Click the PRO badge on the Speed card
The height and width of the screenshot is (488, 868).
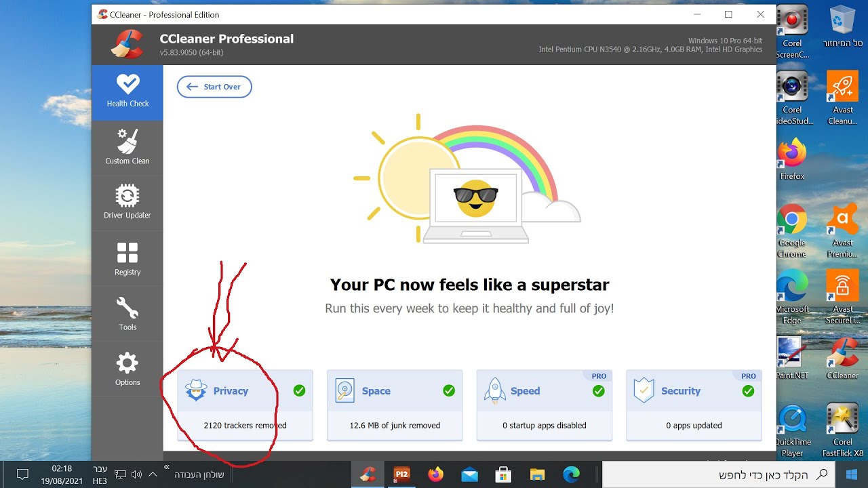599,376
